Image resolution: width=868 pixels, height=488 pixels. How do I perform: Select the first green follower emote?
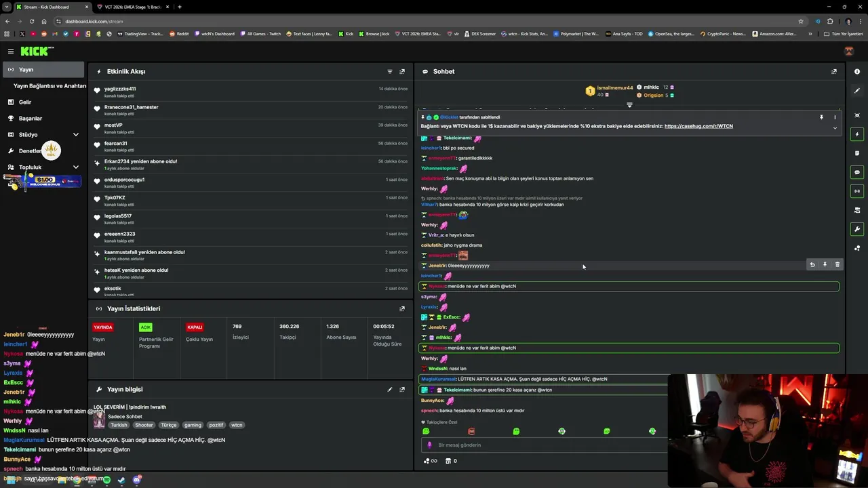point(426,431)
